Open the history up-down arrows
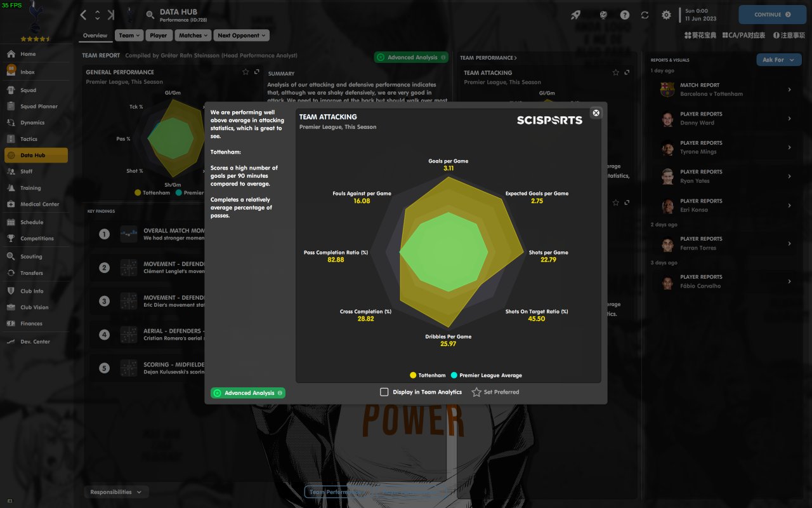 (98, 15)
